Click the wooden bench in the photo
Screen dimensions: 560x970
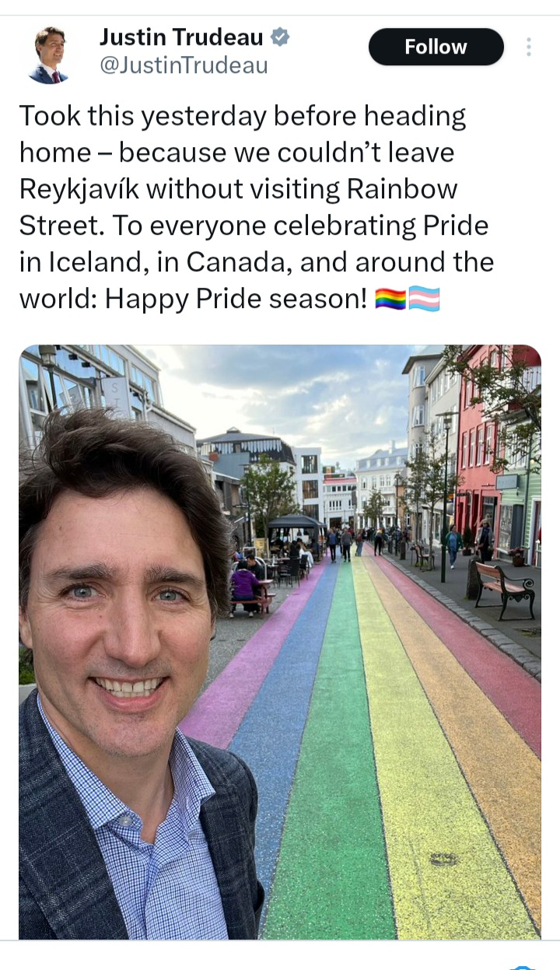tap(504, 590)
